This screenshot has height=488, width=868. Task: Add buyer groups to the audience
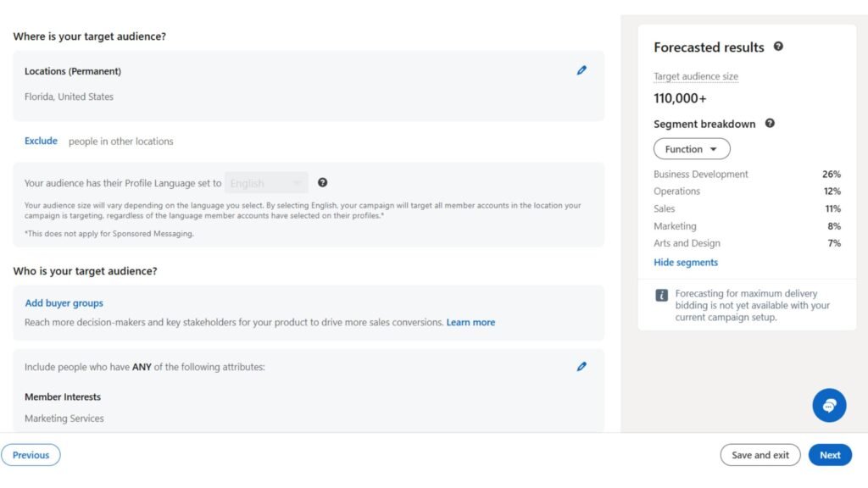[64, 302]
